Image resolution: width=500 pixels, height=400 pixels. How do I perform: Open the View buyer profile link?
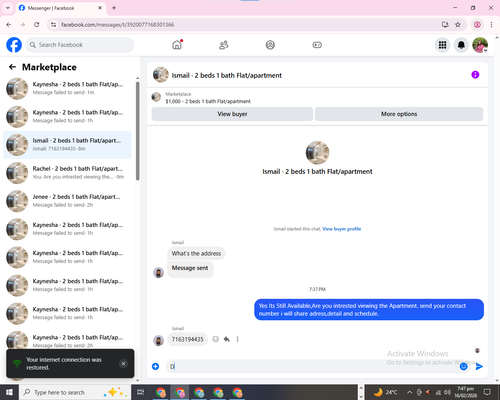tap(342, 229)
